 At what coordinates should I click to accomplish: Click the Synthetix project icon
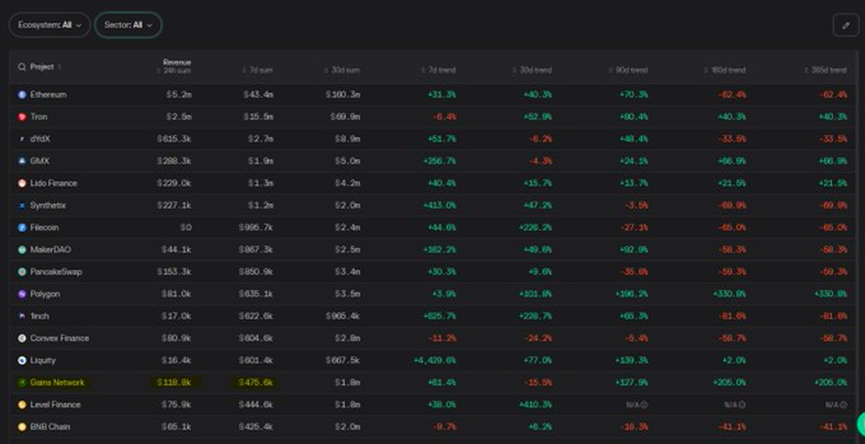pos(22,205)
